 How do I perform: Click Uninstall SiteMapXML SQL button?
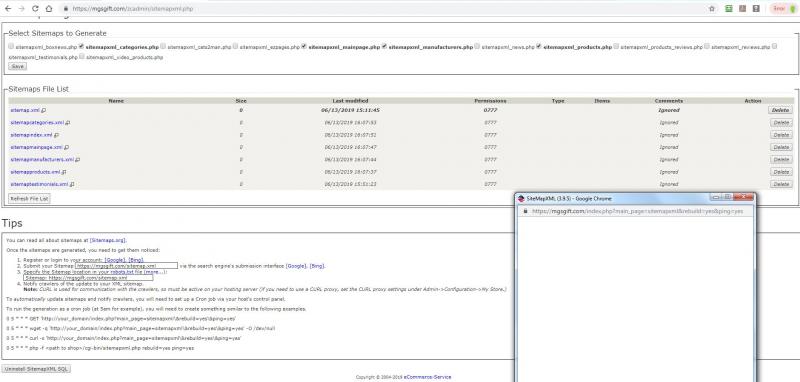[36, 369]
